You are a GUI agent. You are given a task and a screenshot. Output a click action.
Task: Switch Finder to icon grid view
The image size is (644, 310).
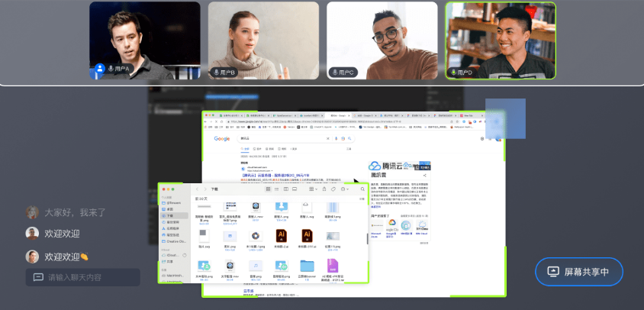268,189
